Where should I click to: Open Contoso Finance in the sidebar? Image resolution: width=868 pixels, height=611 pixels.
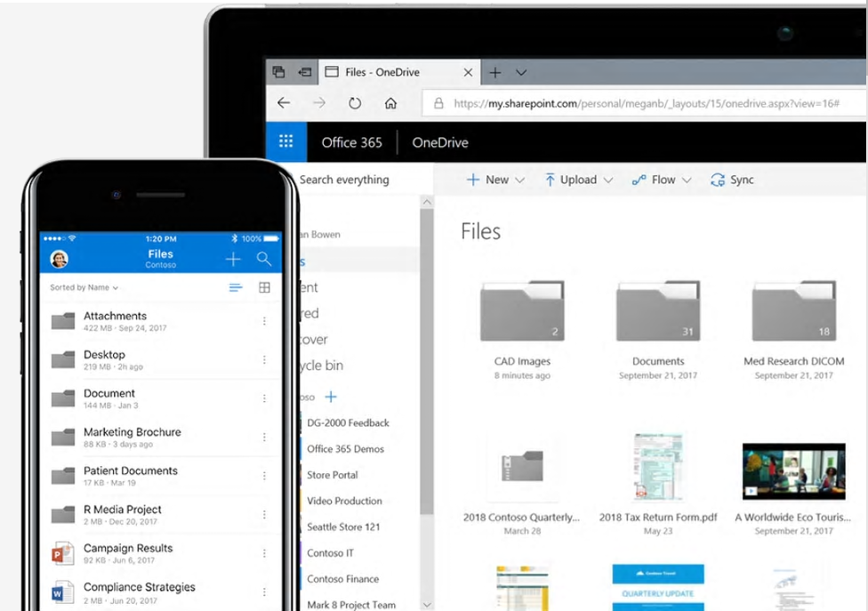pyautogui.click(x=342, y=579)
